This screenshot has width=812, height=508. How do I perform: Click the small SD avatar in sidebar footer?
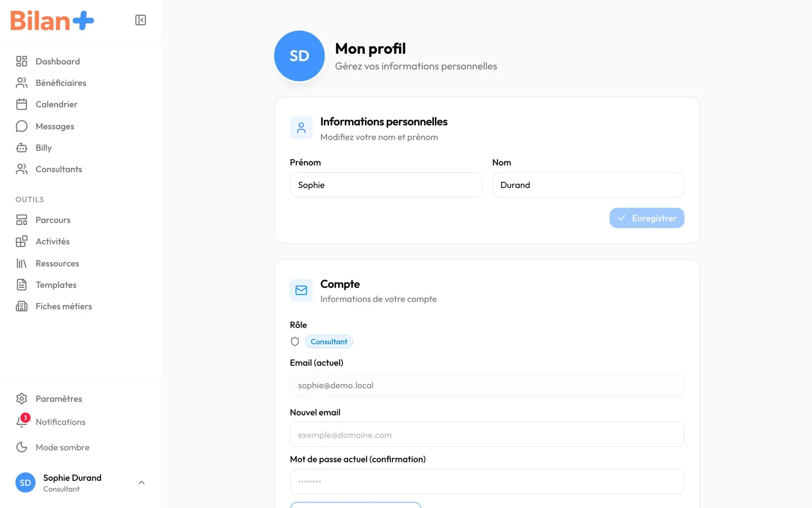pyautogui.click(x=25, y=483)
